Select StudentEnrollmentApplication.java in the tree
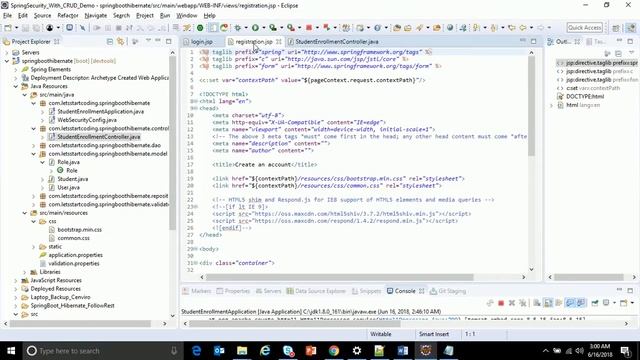The width and height of the screenshot is (640, 360). (100, 111)
